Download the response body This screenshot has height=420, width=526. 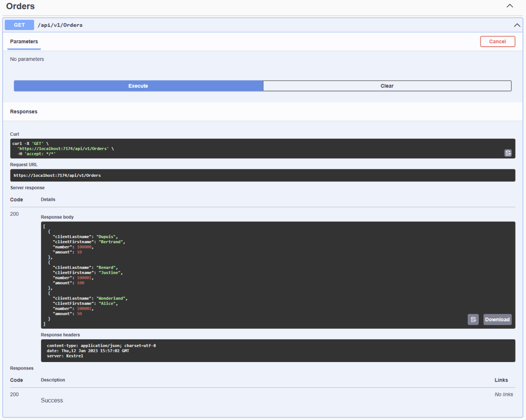497,320
